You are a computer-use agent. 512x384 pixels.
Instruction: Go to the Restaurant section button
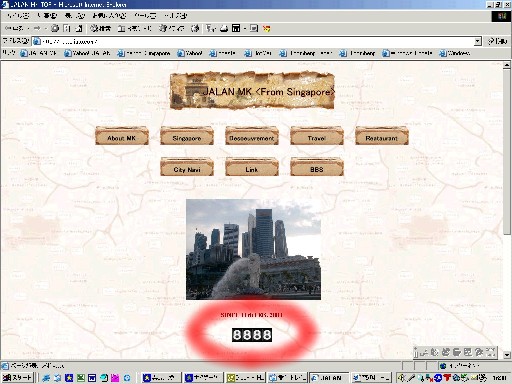click(x=382, y=136)
